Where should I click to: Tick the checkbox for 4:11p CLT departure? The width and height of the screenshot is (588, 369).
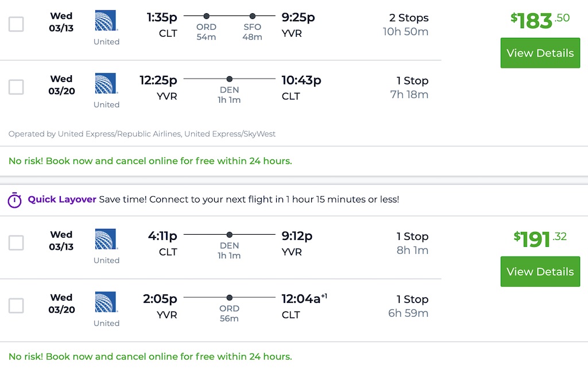[x=16, y=243]
